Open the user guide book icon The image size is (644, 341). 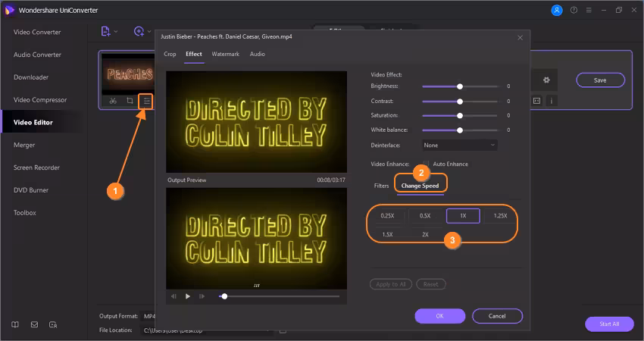click(15, 324)
